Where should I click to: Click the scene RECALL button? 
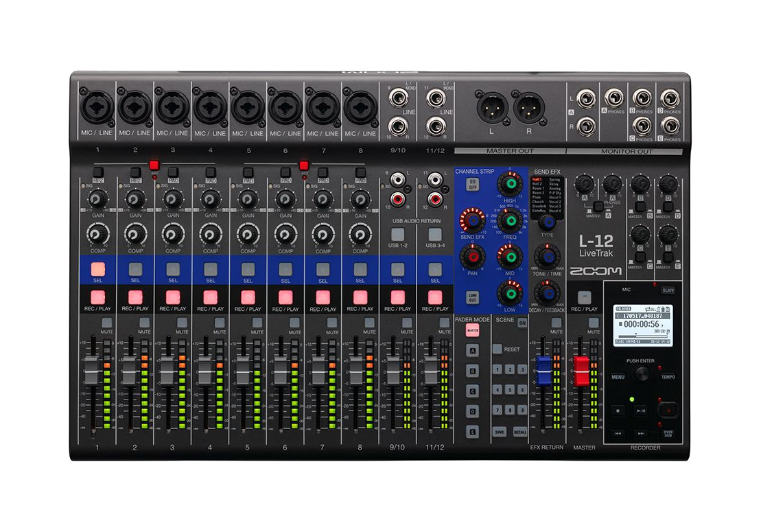(x=519, y=432)
